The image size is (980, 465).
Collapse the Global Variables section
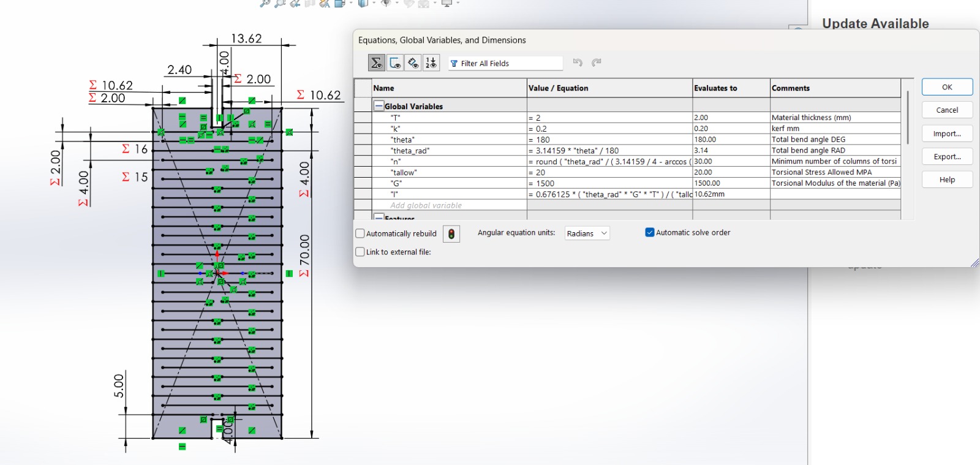pyautogui.click(x=379, y=106)
